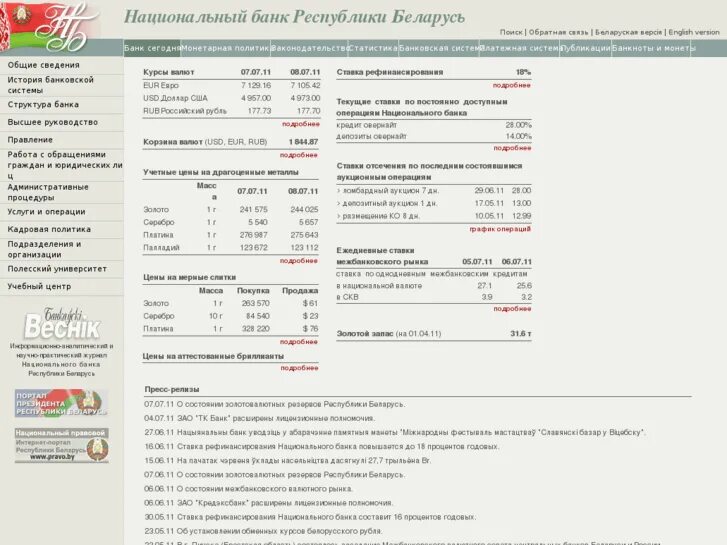
Task: Open the Банк сегодня tab
Action: click(x=152, y=48)
